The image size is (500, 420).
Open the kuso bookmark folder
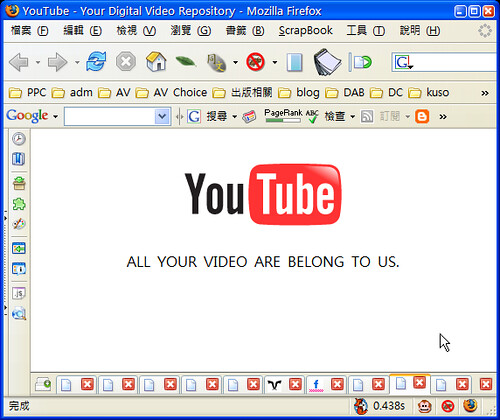[428, 92]
